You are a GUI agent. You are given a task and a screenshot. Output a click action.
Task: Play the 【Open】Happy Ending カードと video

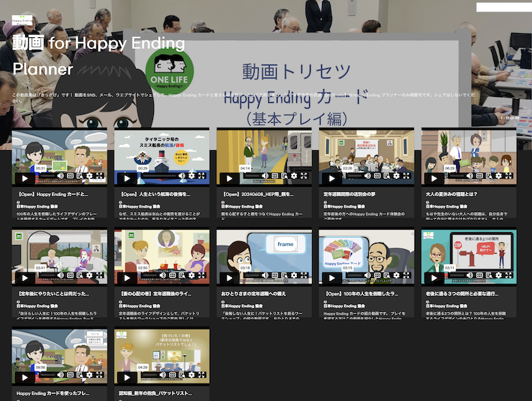pyautogui.click(x=24, y=178)
